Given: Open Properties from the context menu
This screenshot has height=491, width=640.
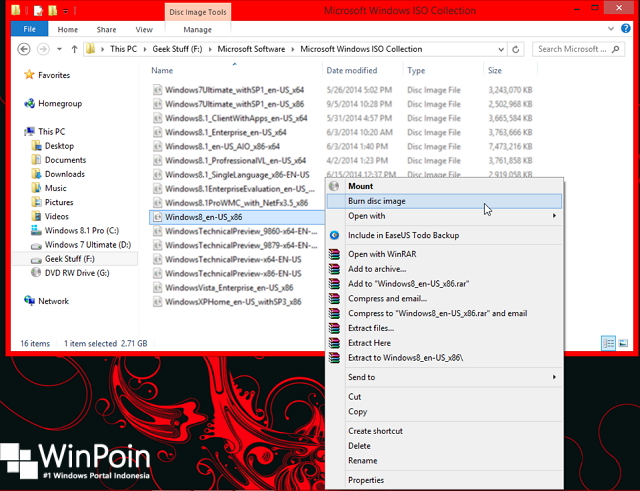Looking at the screenshot, I should (x=444, y=480).
